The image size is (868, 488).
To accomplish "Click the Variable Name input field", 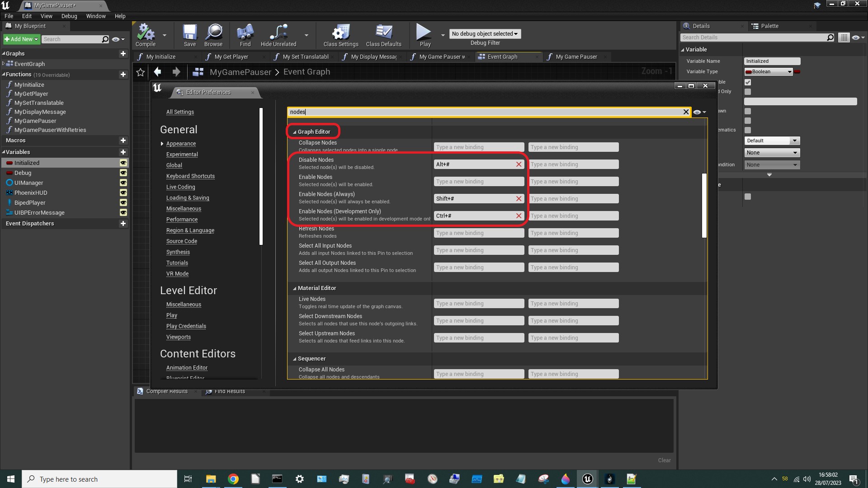I will click(772, 61).
